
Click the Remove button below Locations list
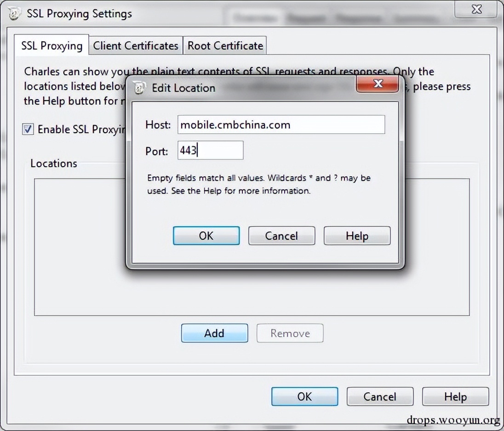click(x=290, y=333)
